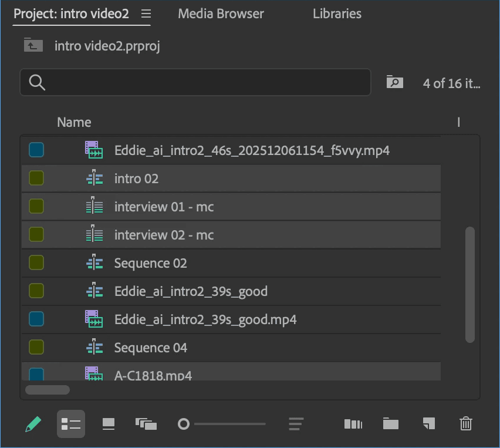Click clip icon of Eddie_ai_intro2_39s_good.mp4

point(94,318)
